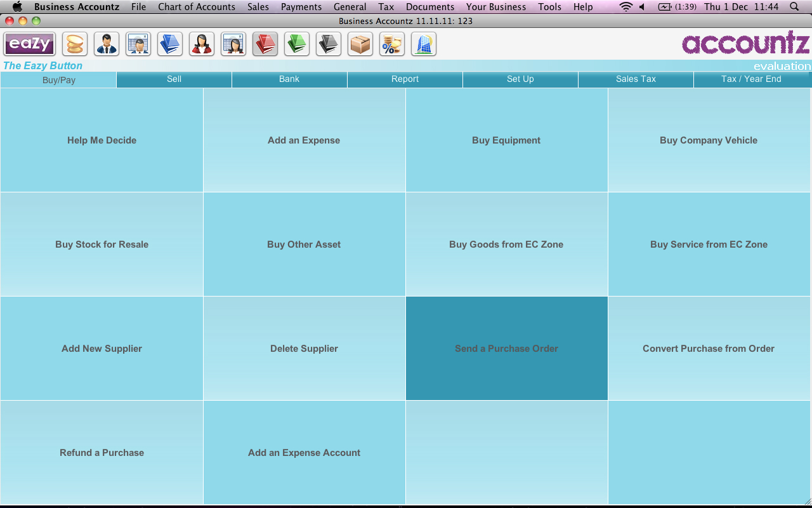The width and height of the screenshot is (812, 508).
Task: Switch to the Buy/Pay tab
Action: click(58, 80)
